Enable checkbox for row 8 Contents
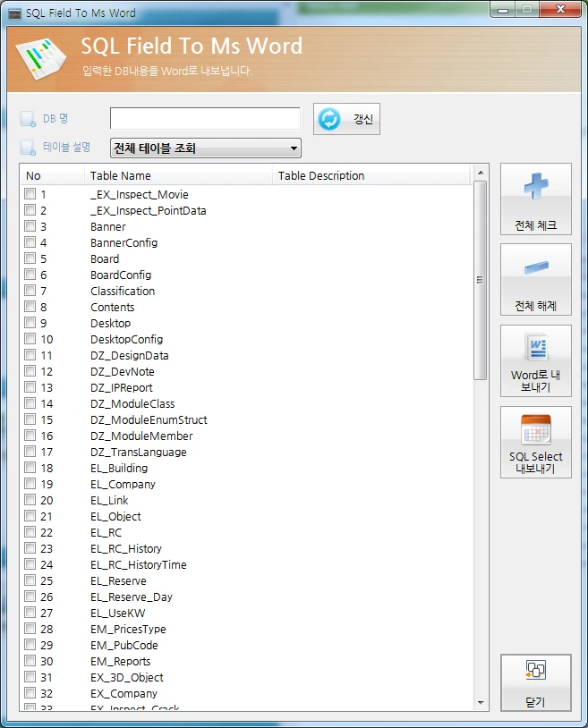 (30, 307)
